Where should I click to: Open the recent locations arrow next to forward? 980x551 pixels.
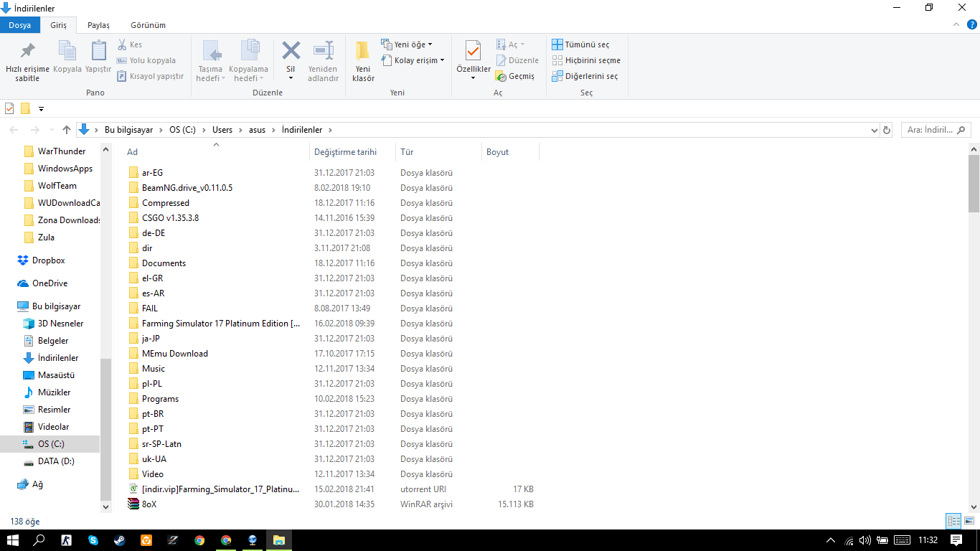[50, 131]
